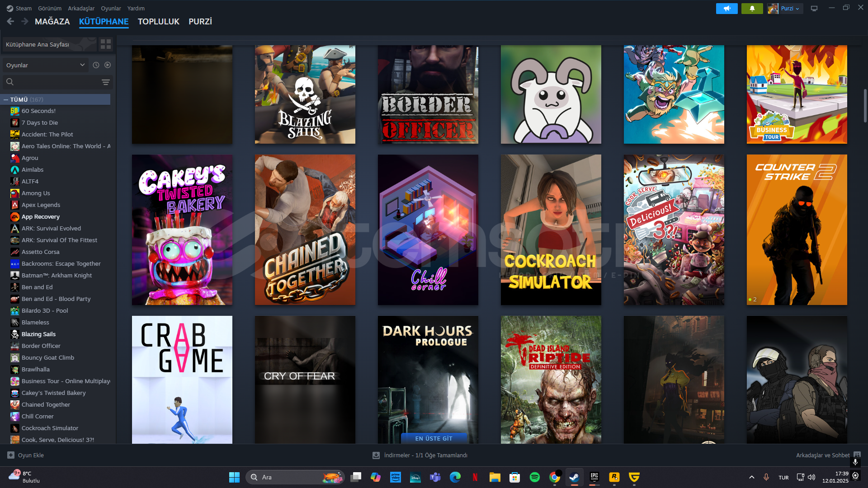
Task: Open Rockstar Games Launcher in taskbar
Action: (x=614, y=477)
